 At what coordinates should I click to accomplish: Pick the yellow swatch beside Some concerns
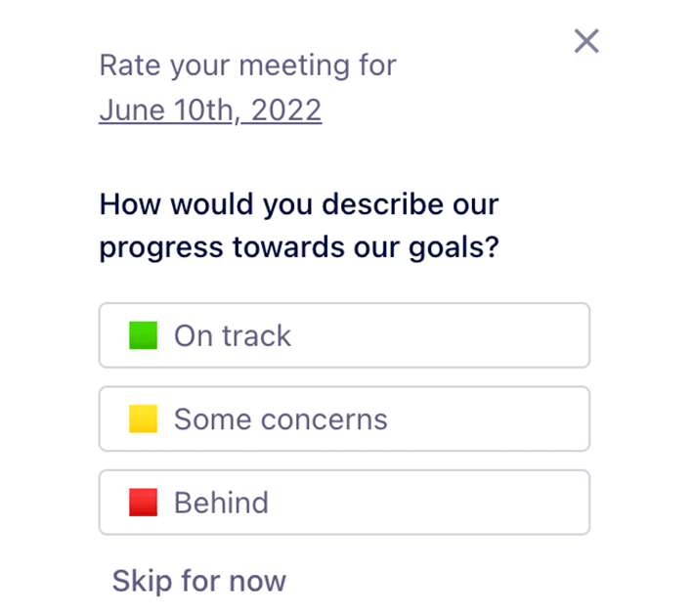[144, 418]
